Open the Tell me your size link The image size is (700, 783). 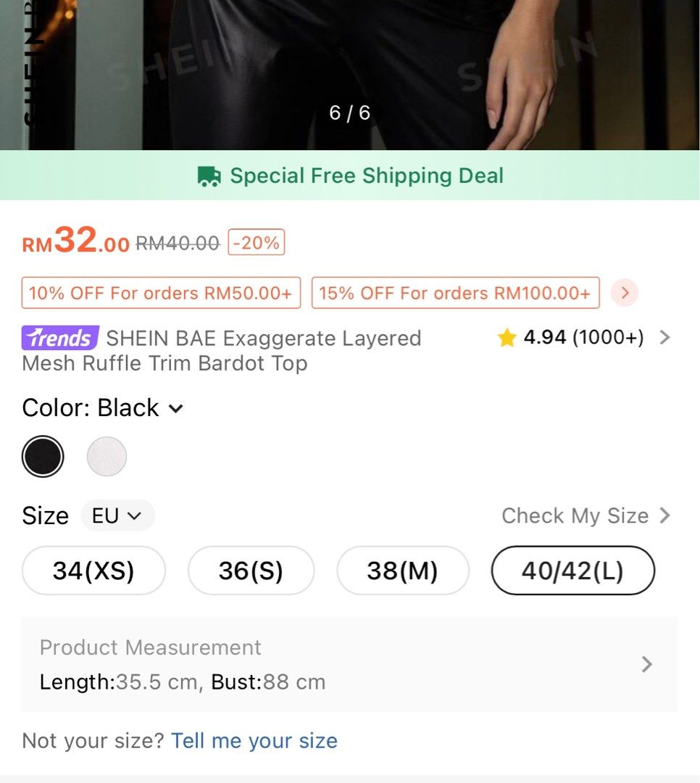pyautogui.click(x=254, y=740)
